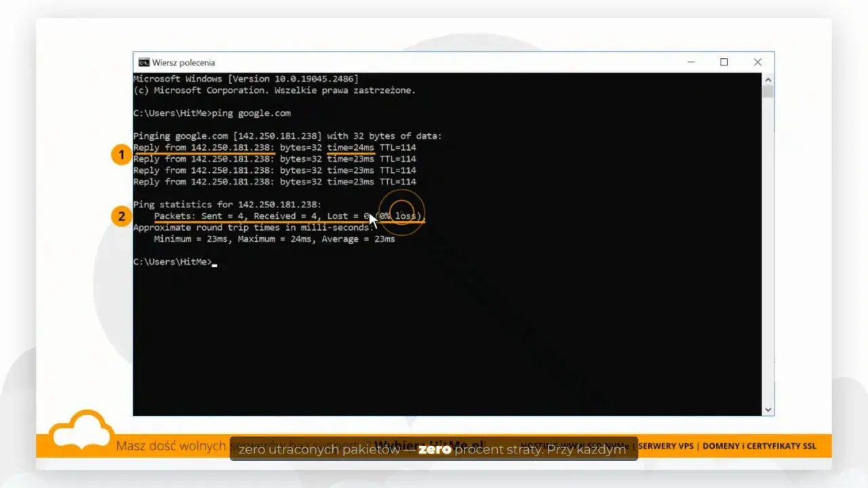Click the scrollbar down arrow in command prompt

pos(768,409)
